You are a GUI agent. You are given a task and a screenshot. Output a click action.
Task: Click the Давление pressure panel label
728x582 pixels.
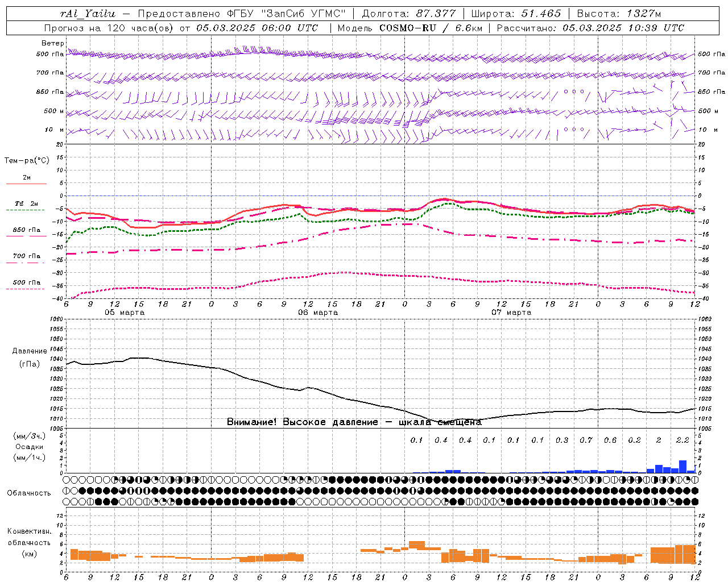(30, 351)
